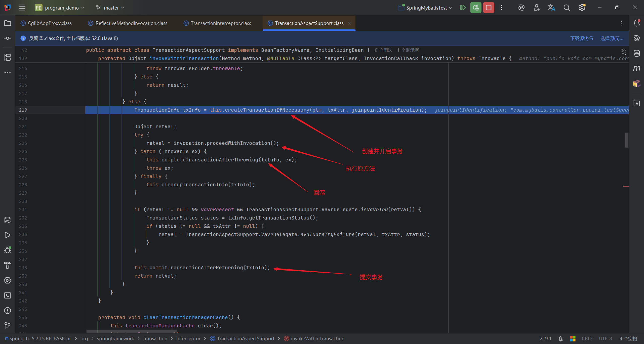Click the CRLF line separator in the status bar

coord(587,338)
